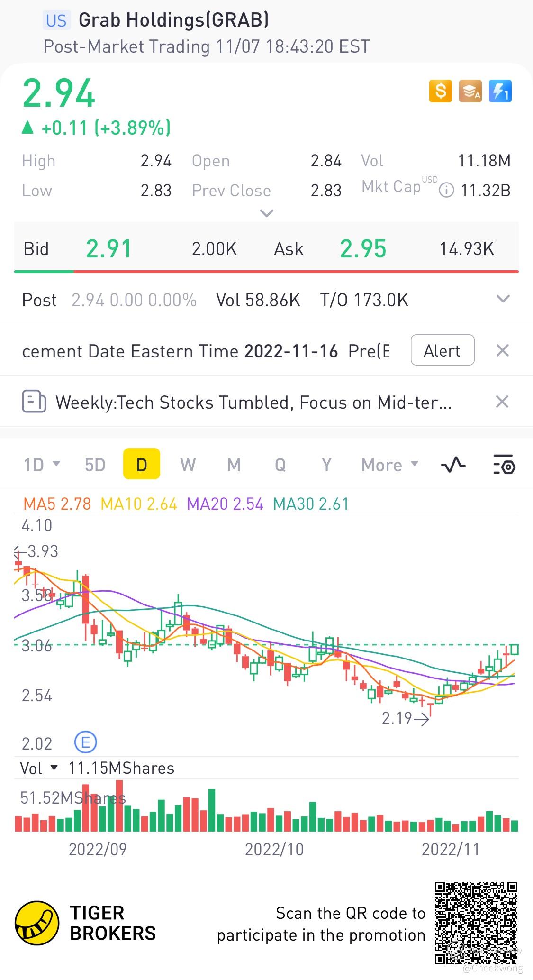
Task: Dismiss the Weekly Tech Stocks news banner
Action: tap(502, 402)
